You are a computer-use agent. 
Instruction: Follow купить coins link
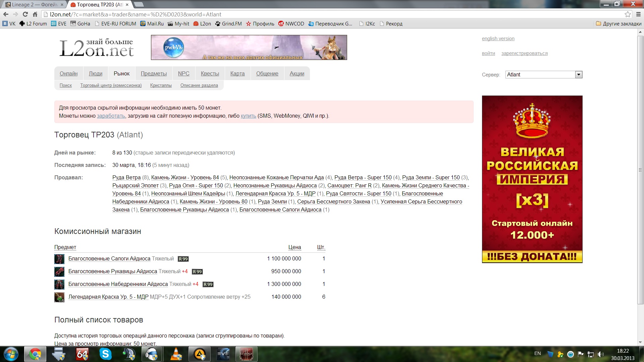249,116
